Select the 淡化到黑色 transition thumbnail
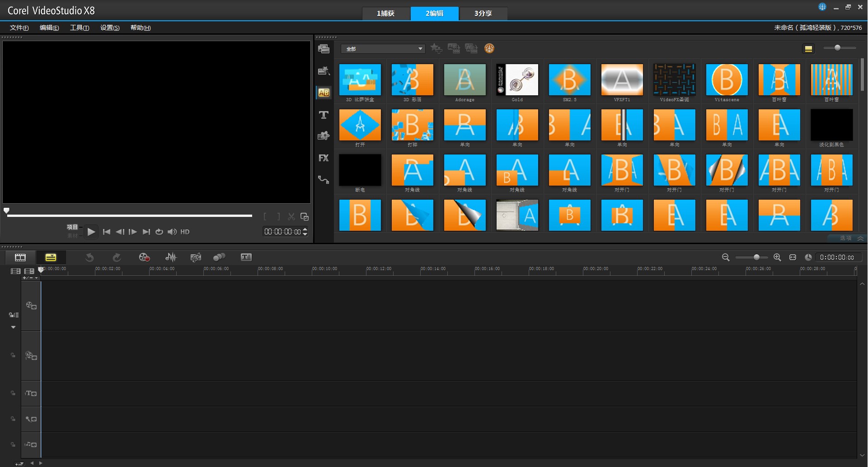The image size is (868, 467). (x=831, y=125)
